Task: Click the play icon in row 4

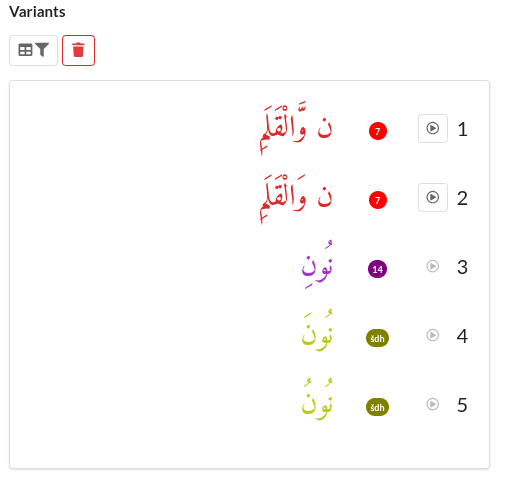Action: coord(433,335)
